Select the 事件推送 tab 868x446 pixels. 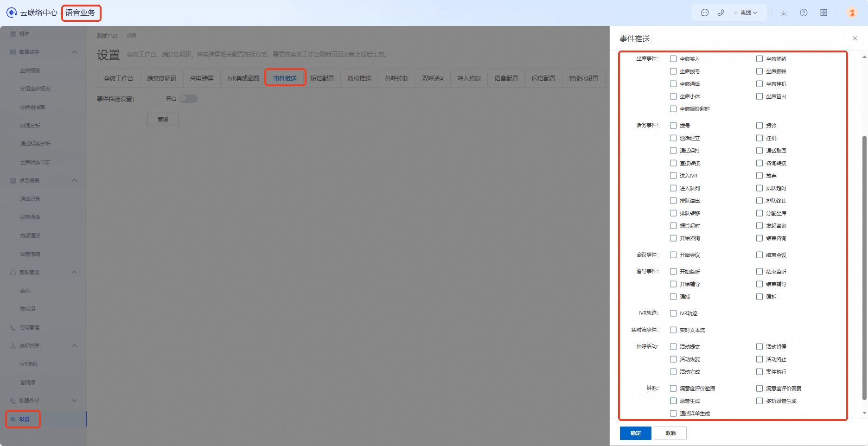[x=285, y=78]
